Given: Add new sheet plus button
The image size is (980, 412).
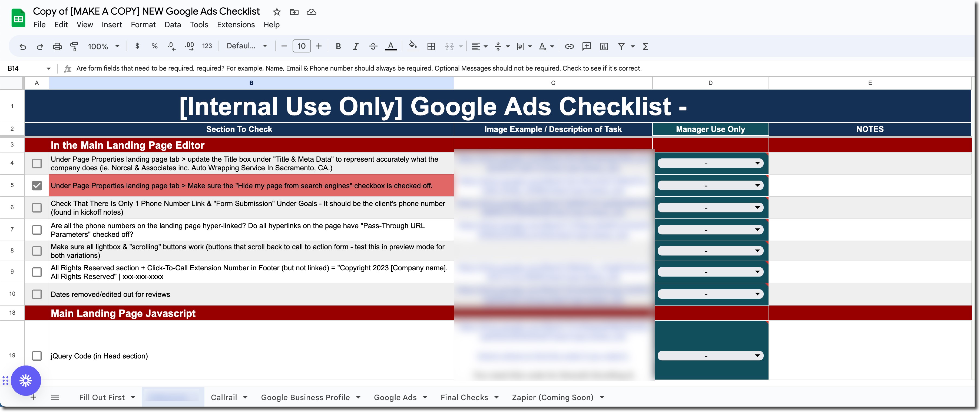Looking at the screenshot, I should [x=34, y=398].
